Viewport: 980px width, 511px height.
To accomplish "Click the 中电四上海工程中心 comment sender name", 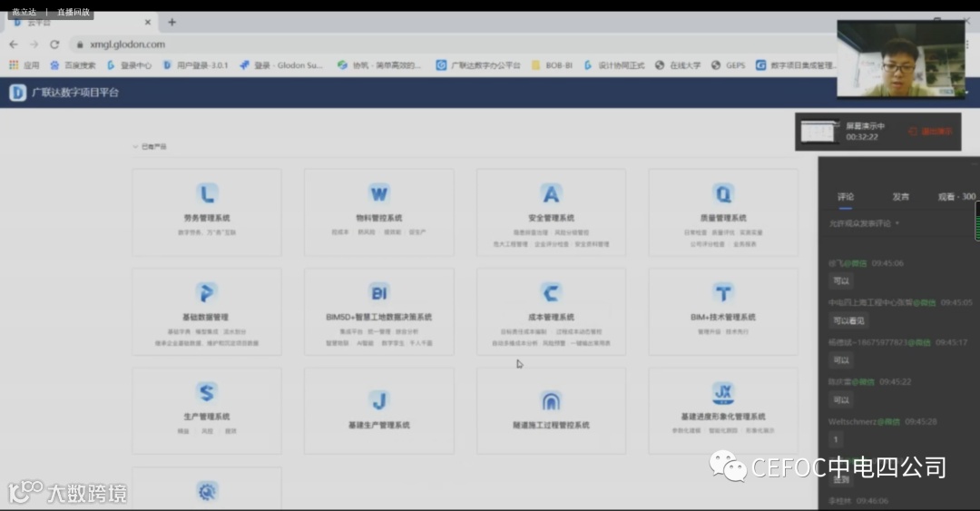I will pyautogui.click(x=882, y=303).
